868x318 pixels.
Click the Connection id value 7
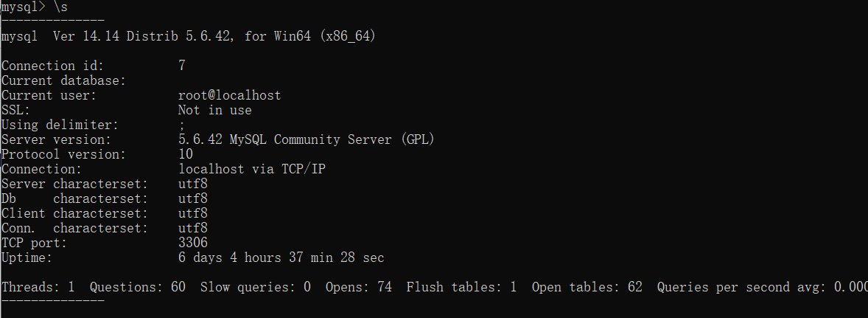click(x=182, y=66)
